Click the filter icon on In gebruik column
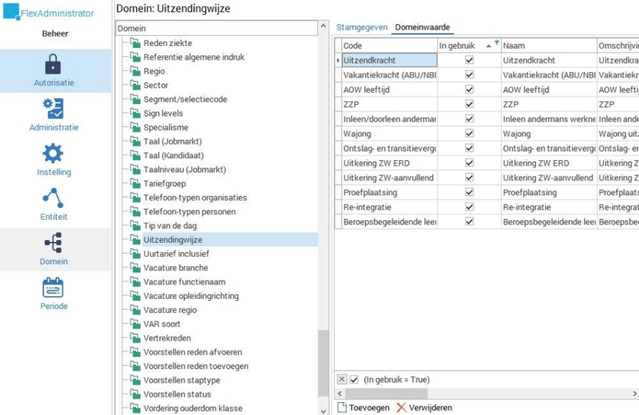Viewport: 639px width, 415px height. 497,44
